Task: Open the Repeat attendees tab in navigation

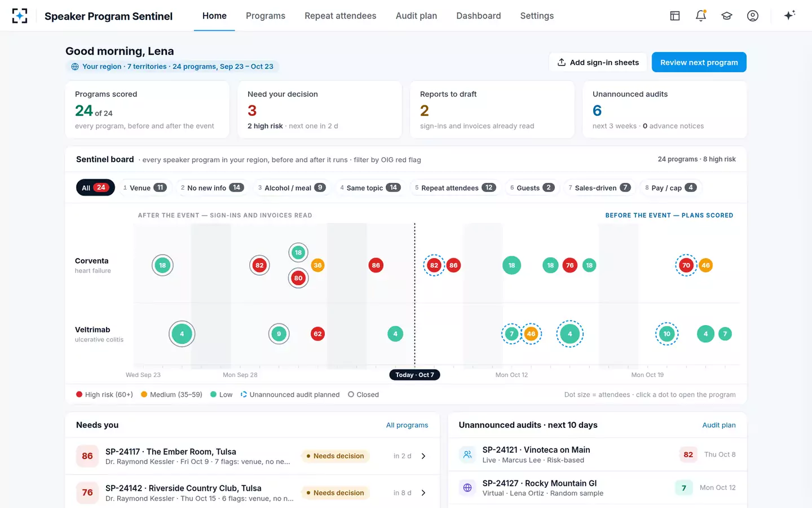Action: click(x=341, y=16)
